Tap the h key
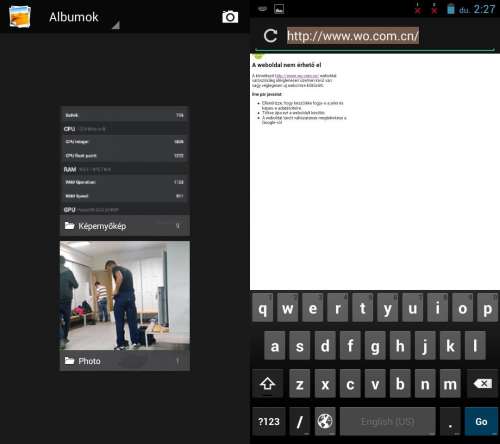500x444 pixels. [x=400, y=346]
